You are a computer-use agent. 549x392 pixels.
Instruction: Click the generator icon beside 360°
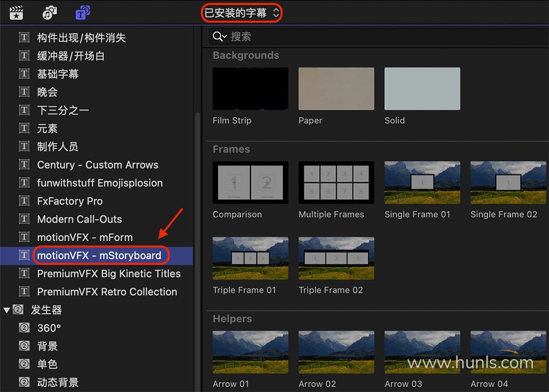[24, 328]
